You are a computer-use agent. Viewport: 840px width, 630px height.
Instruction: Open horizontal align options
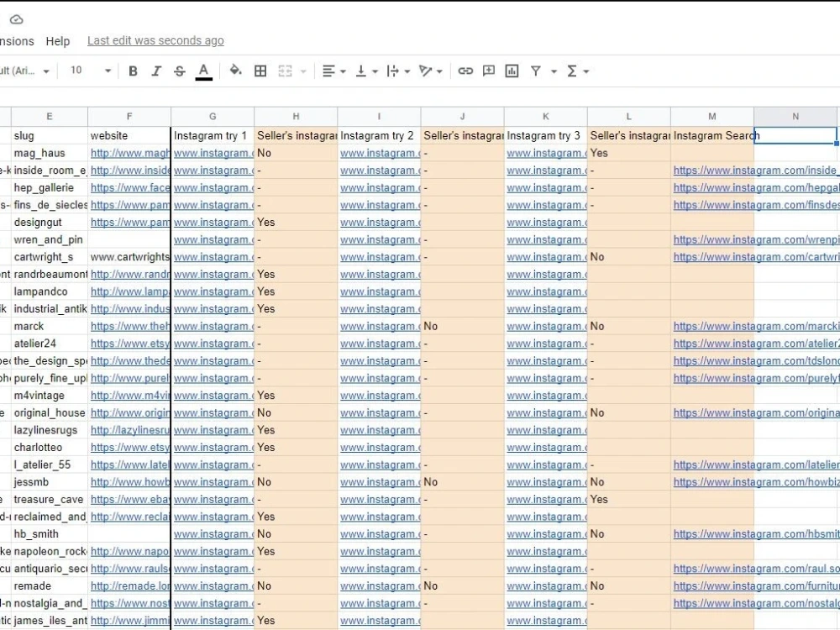click(x=328, y=71)
